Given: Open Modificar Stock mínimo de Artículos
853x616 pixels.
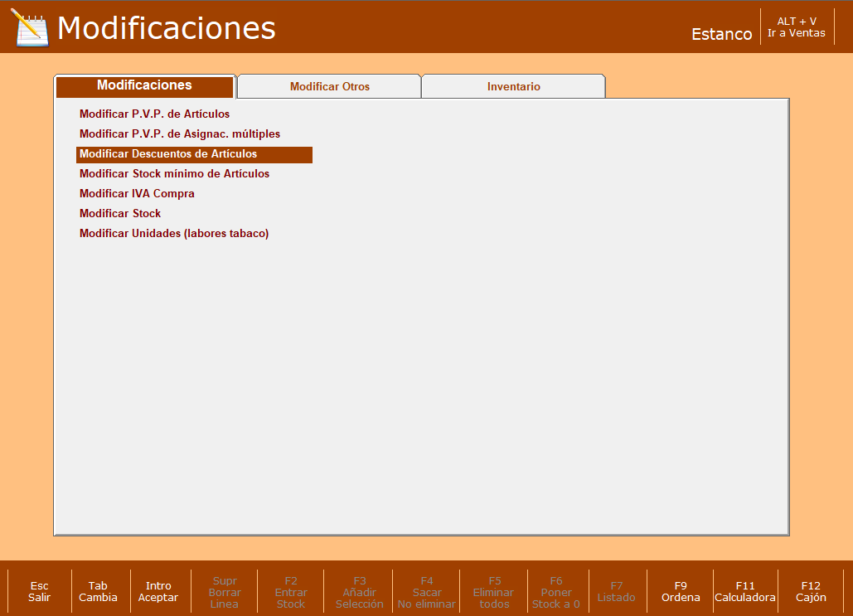Looking at the screenshot, I should coord(175,173).
